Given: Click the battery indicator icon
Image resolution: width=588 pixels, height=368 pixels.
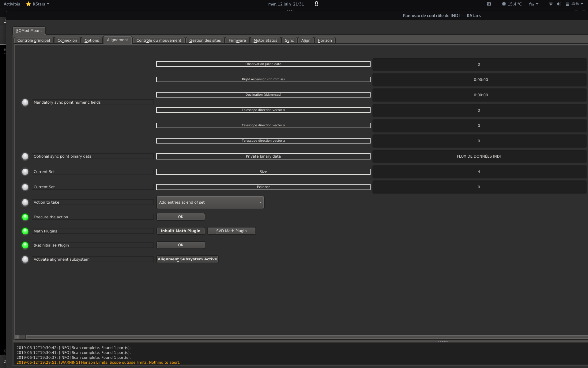Looking at the screenshot, I should click(567, 4).
